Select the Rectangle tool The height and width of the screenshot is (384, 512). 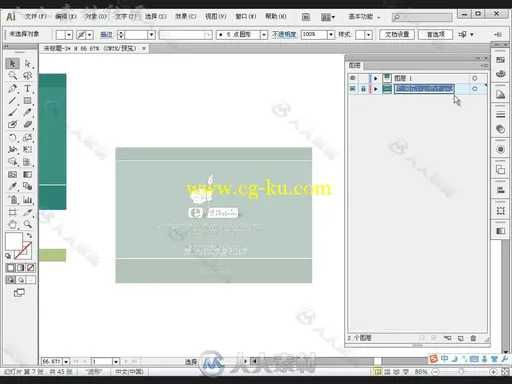(28, 101)
